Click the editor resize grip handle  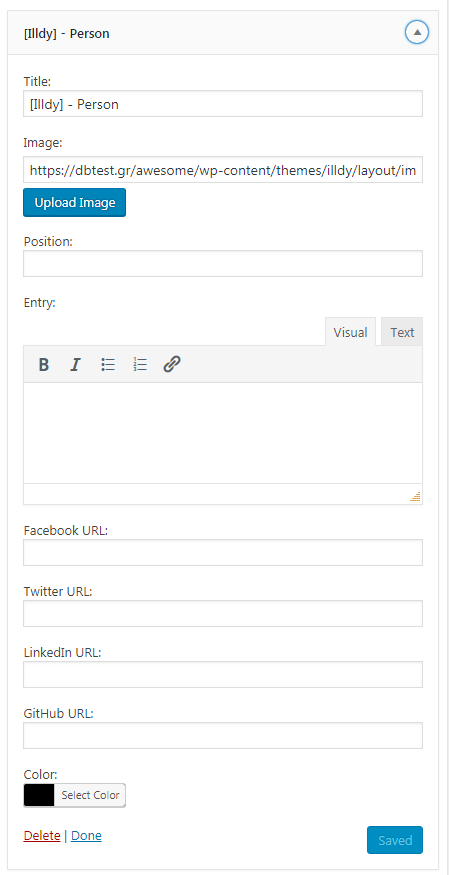tap(415, 496)
